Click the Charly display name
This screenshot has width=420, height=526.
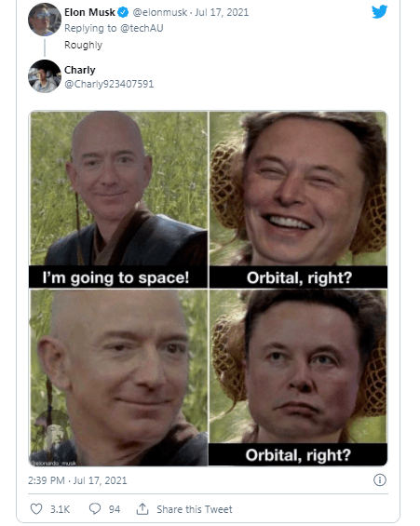(x=79, y=70)
